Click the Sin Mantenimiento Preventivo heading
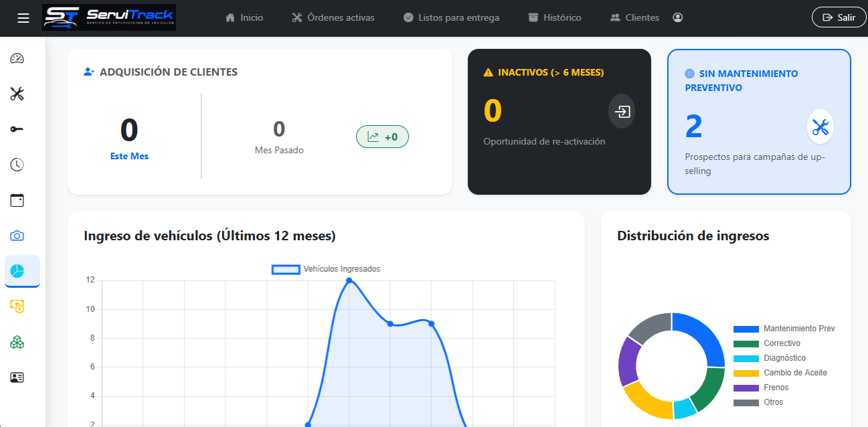 tap(742, 80)
